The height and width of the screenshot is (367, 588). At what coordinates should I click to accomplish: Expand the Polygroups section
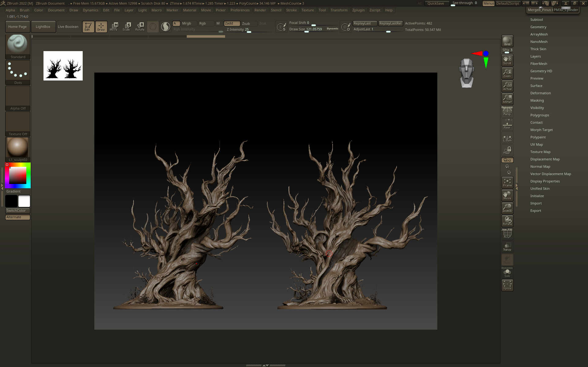pyautogui.click(x=539, y=115)
